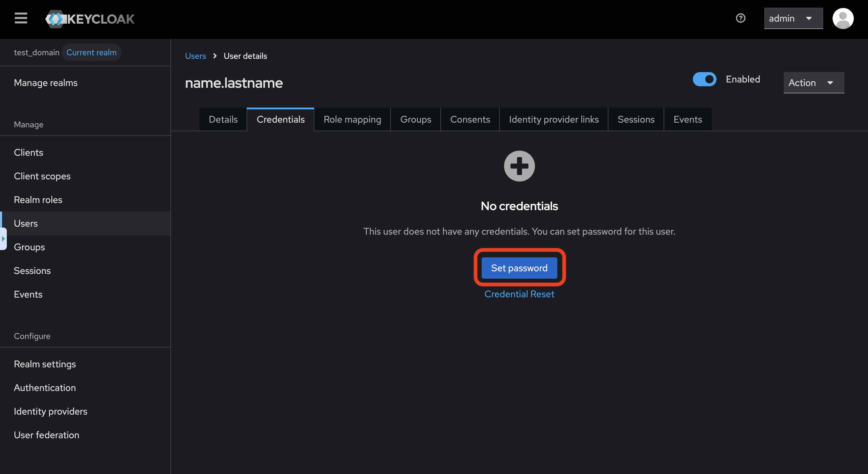Open the help question mark icon

tap(740, 18)
